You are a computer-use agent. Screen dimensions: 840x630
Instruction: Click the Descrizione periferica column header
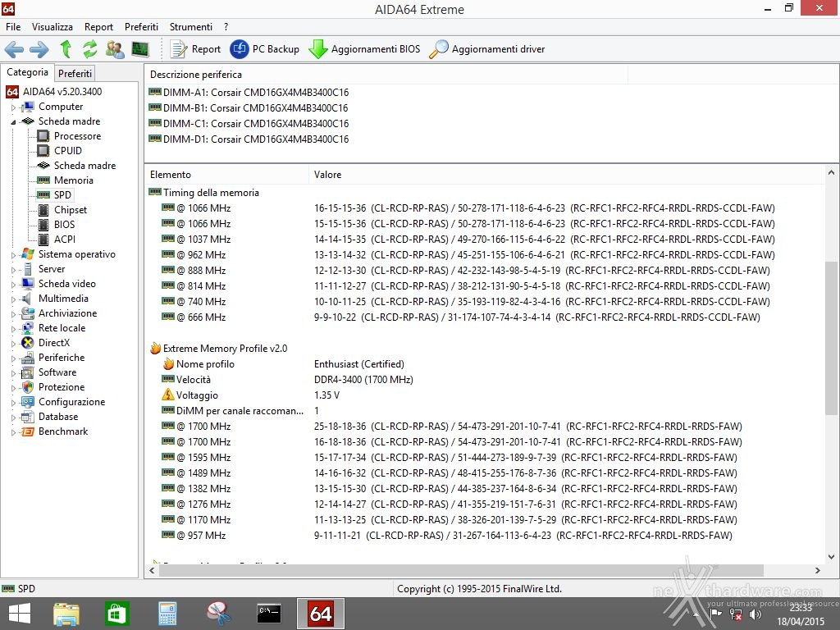(386, 75)
